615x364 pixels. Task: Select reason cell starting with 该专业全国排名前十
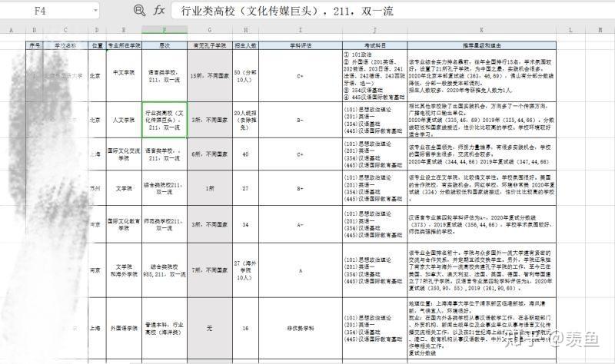(x=482, y=270)
